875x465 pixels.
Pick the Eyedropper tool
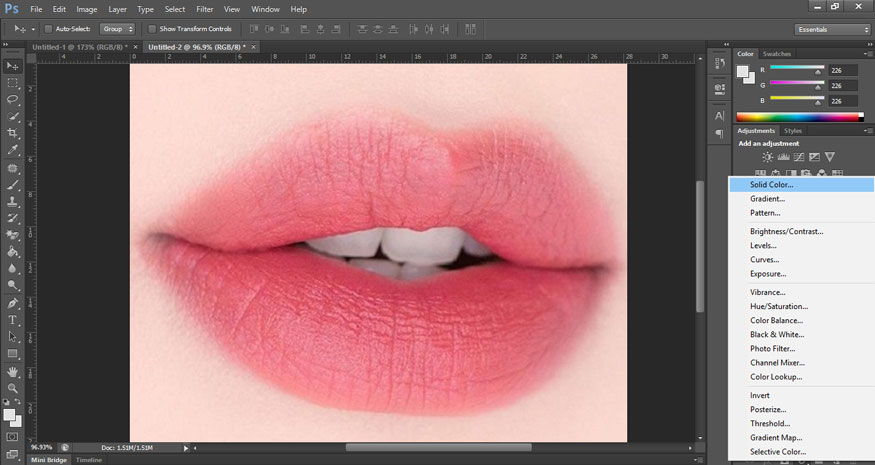click(13, 150)
